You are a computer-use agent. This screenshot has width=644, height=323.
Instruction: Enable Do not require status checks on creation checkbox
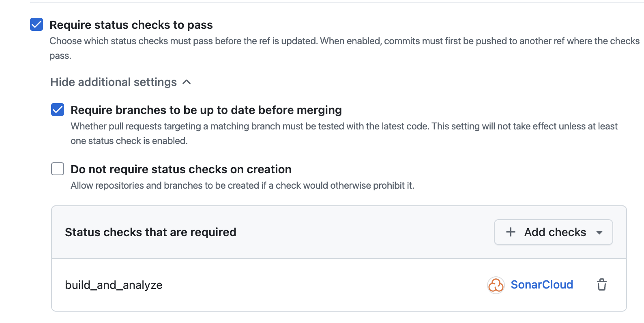pos(58,169)
